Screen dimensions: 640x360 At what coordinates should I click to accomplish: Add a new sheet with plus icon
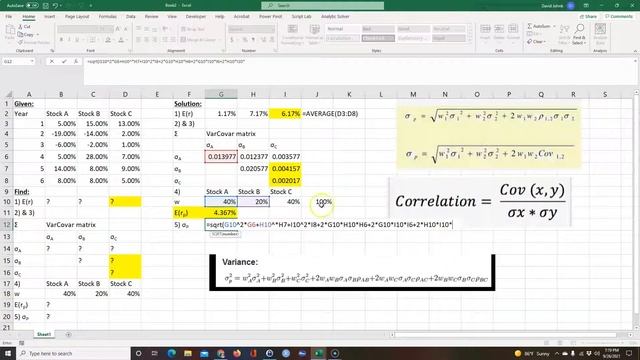69,335
